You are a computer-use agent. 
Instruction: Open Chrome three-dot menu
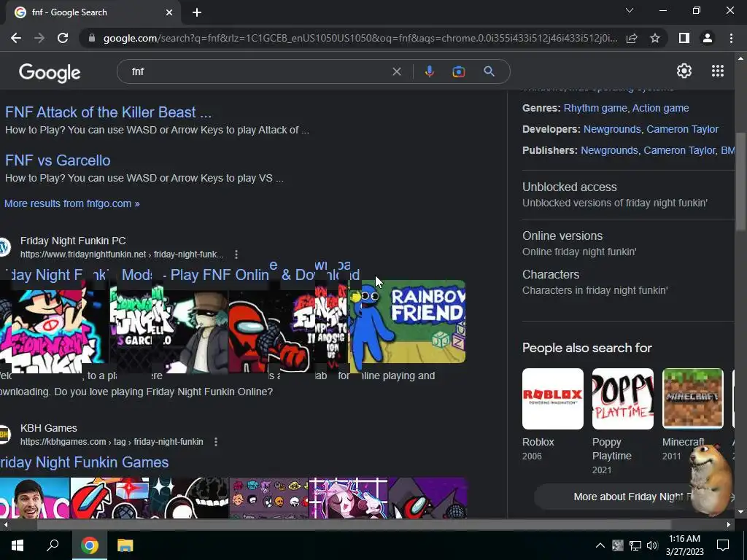pyautogui.click(x=731, y=38)
